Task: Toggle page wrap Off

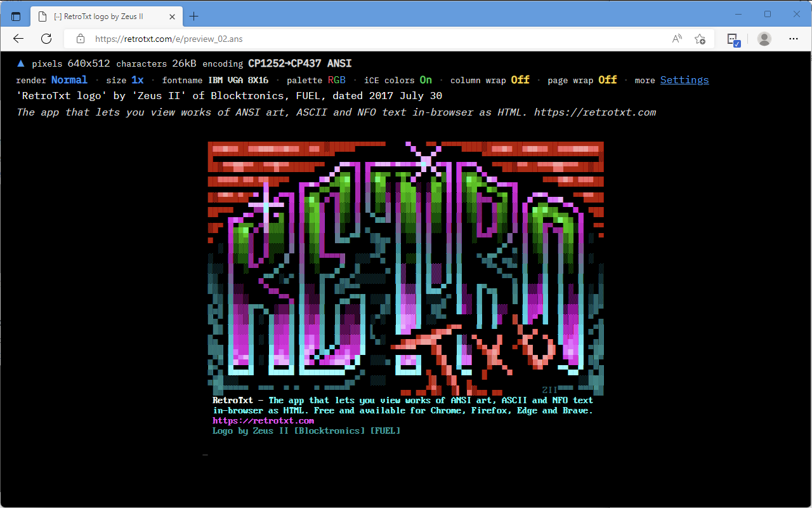Action: [608, 80]
